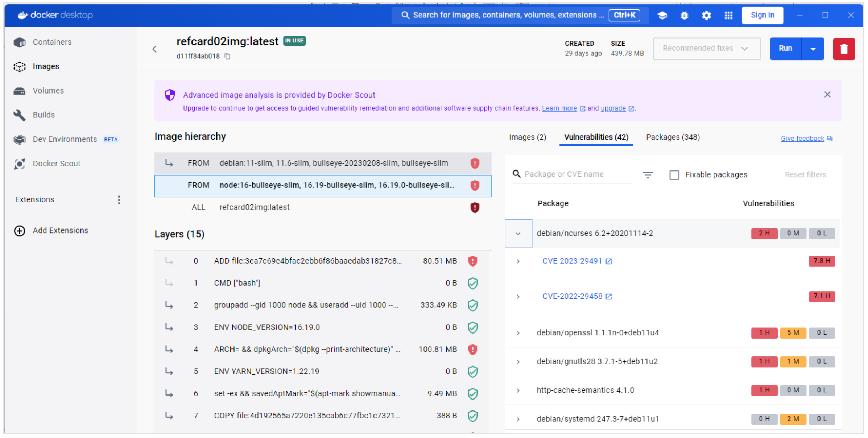The image size is (868, 438).
Task: Enable the Fixable packages checkbox
Action: (674, 175)
